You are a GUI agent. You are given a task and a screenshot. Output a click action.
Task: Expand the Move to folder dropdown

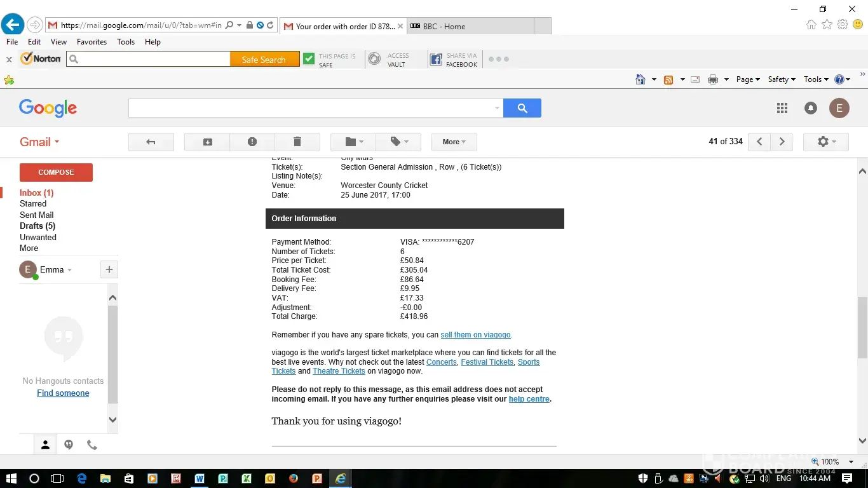pyautogui.click(x=353, y=142)
